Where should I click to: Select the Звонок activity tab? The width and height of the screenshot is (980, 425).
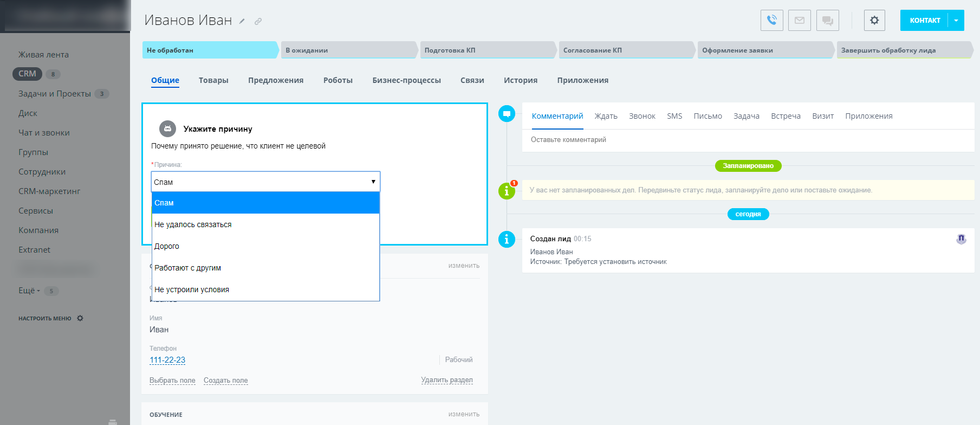click(x=642, y=116)
